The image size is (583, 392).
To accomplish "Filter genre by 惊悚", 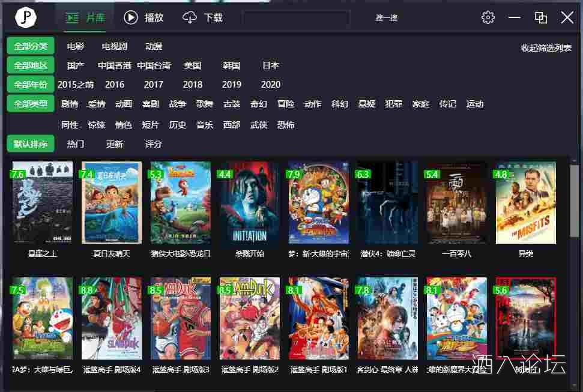I will click(x=97, y=125).
